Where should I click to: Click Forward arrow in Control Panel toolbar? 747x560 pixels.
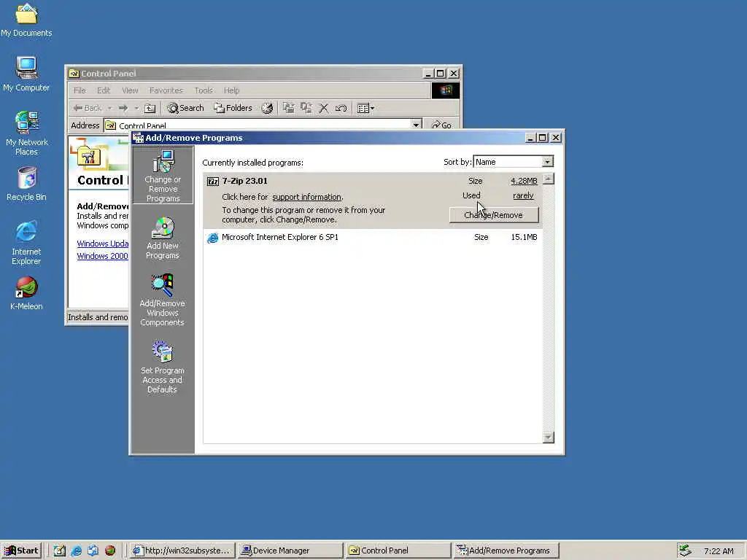[x=123, y=108]
